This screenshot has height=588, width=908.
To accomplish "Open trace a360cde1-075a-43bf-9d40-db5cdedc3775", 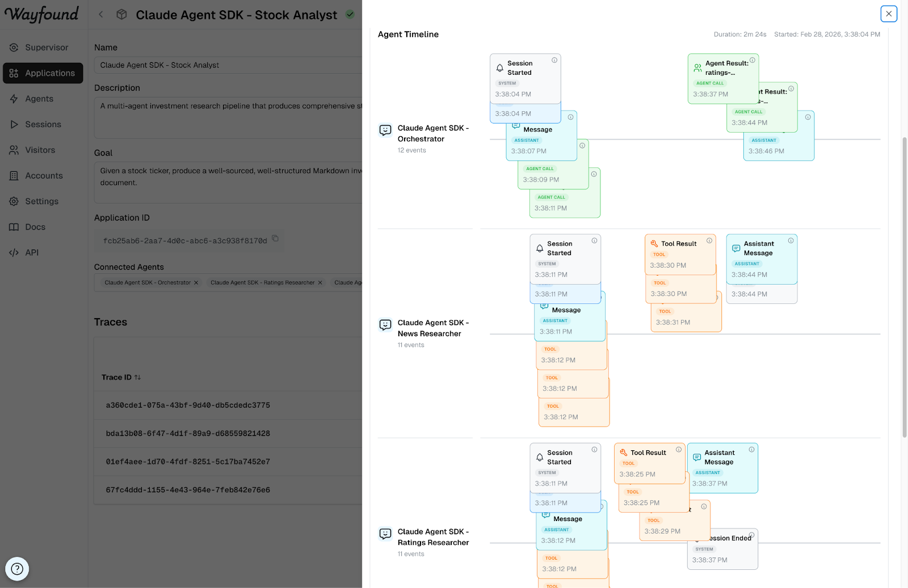I will (188, 405).
